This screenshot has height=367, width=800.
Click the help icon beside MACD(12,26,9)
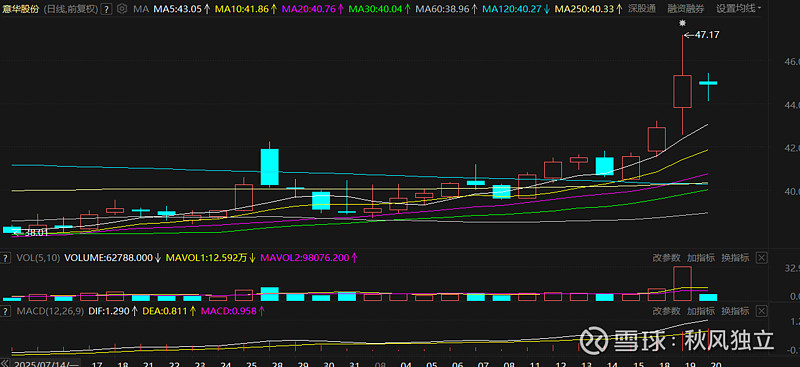coord(6,311)
